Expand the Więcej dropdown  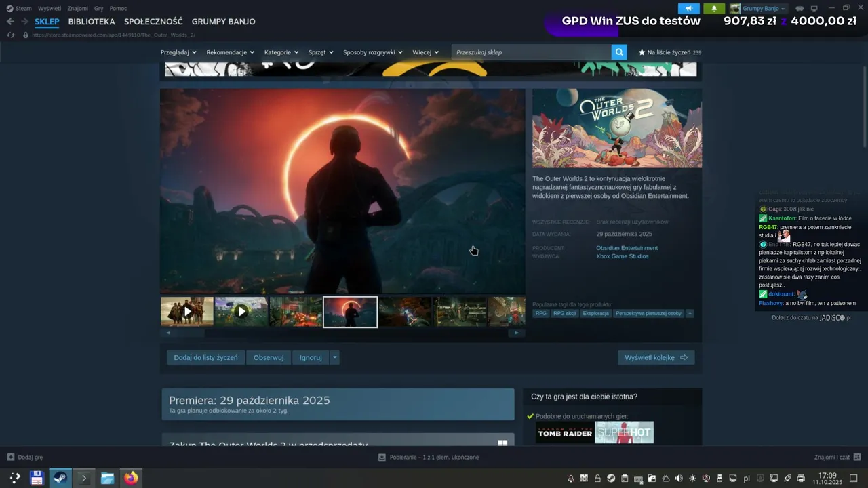(426, 52)
